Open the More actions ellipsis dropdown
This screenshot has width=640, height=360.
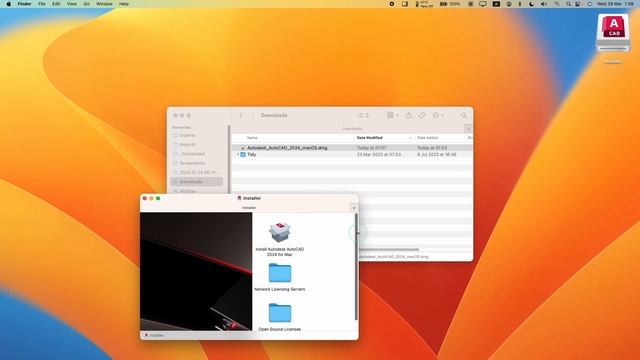pos(438,116)
